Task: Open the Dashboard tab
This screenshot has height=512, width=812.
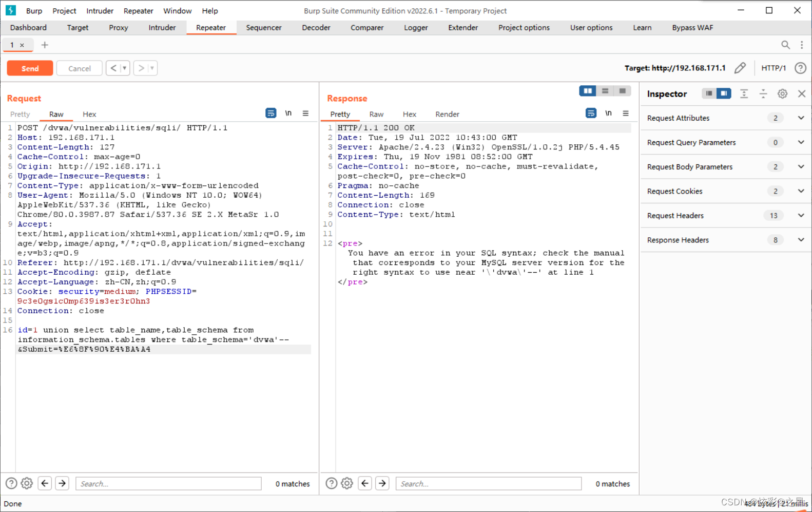Action: pos(28,28)
